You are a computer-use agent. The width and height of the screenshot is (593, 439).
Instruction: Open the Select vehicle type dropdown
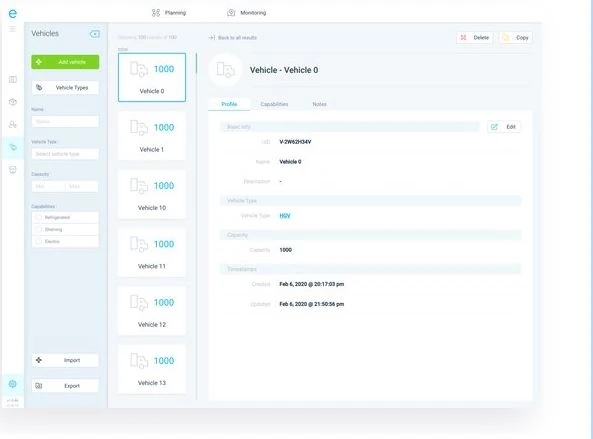pyautogui.click(x=65, y=154)
